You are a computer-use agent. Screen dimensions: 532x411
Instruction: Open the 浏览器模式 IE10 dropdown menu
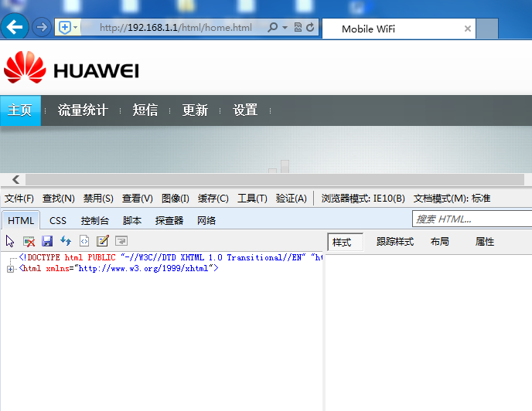(363, 199)
